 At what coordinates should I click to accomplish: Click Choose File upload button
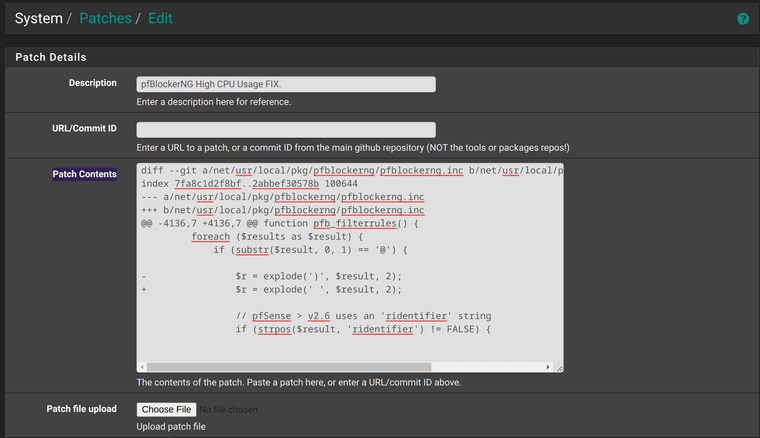(x=166, y=409)
